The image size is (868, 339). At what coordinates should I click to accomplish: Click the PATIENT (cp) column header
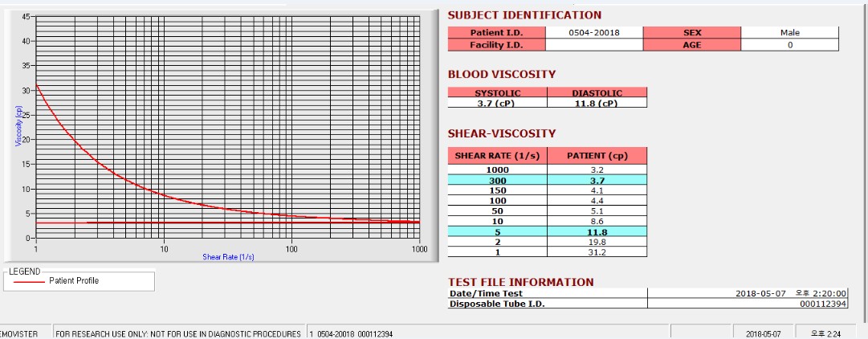coord(597,156)
